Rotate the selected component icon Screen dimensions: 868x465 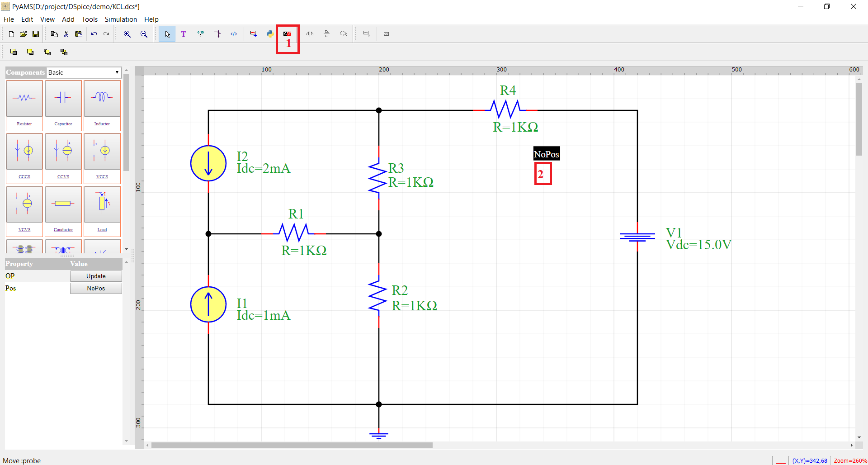pos(344,34)
